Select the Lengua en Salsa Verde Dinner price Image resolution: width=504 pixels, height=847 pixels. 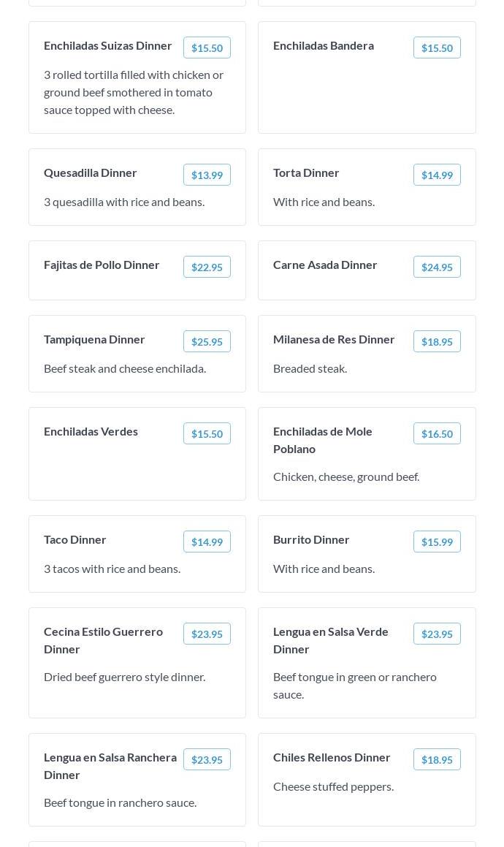(x=437, y=634)
